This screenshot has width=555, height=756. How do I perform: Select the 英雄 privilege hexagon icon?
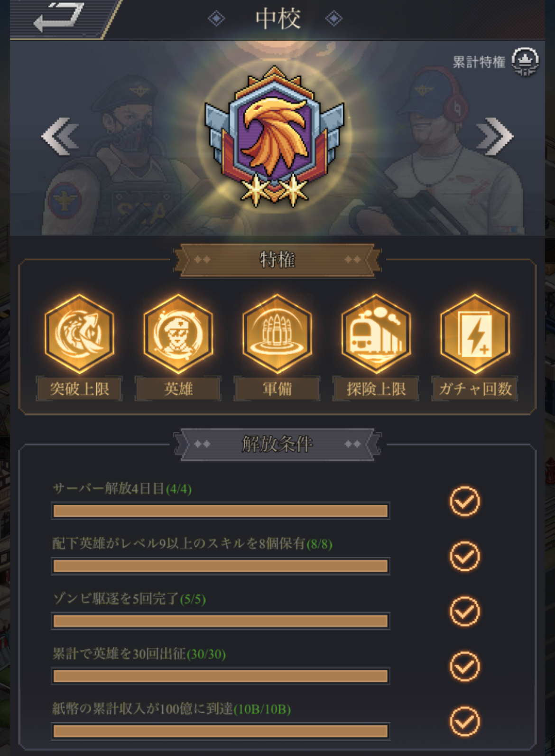click(x=178, y=333)
